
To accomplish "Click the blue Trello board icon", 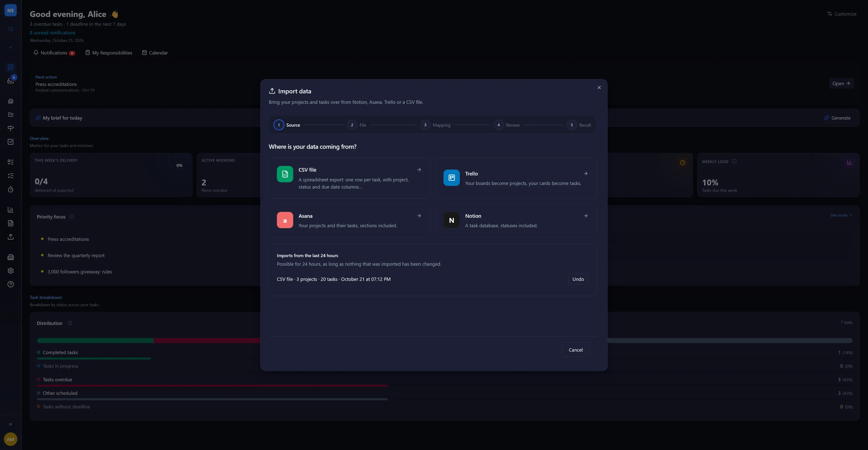I will tap(452, 178).
